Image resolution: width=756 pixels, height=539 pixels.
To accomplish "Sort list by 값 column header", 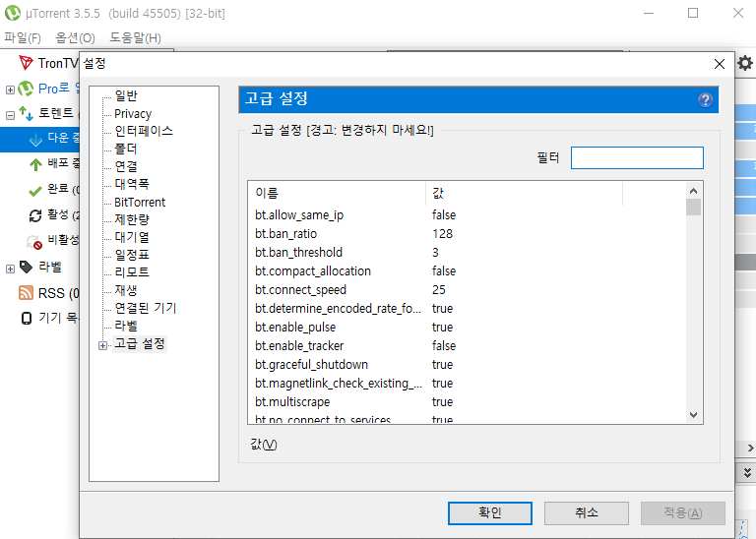I will [x=524, y=193].
